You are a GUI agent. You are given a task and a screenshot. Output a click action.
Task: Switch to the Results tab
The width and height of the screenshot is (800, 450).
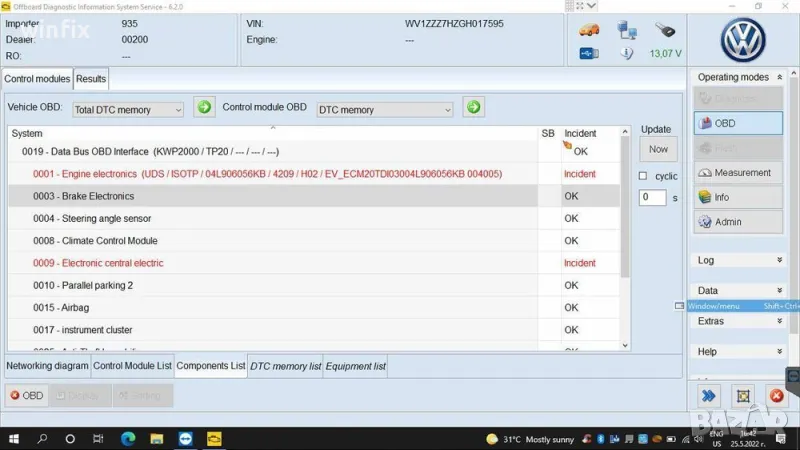[91, 79]
